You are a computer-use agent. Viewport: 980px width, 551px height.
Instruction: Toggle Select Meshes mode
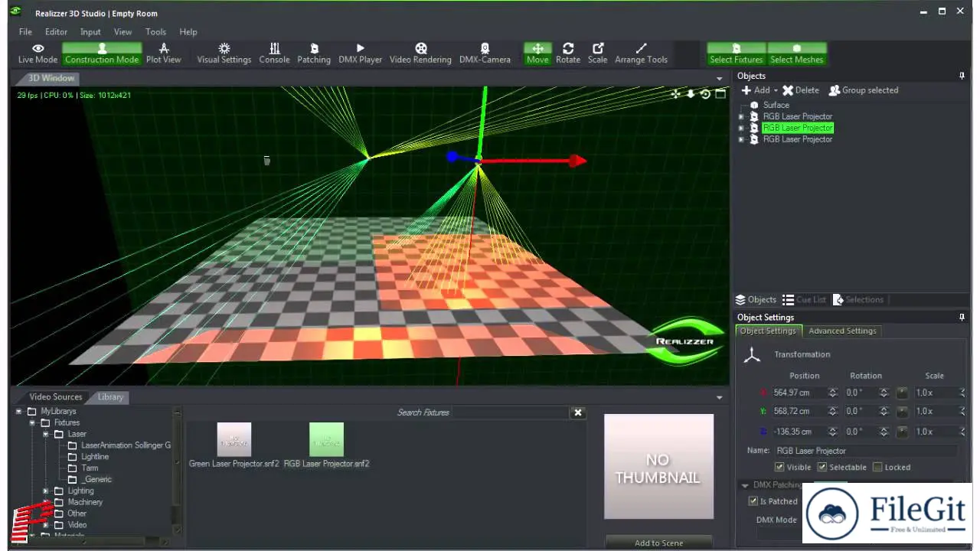pyautogui.click(x=796, y=54)
